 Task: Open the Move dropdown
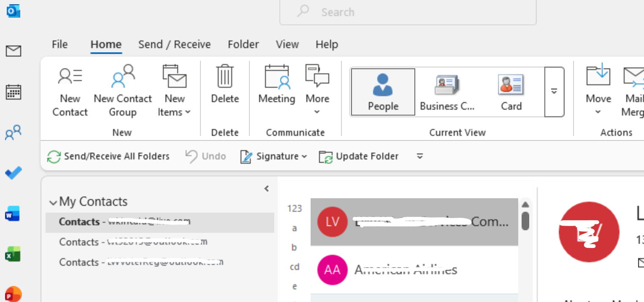[598, 90]
